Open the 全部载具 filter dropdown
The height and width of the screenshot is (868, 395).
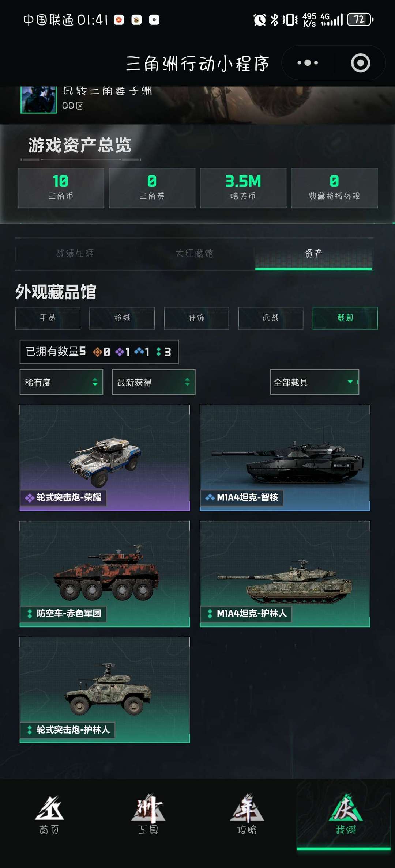pos(315,382)
